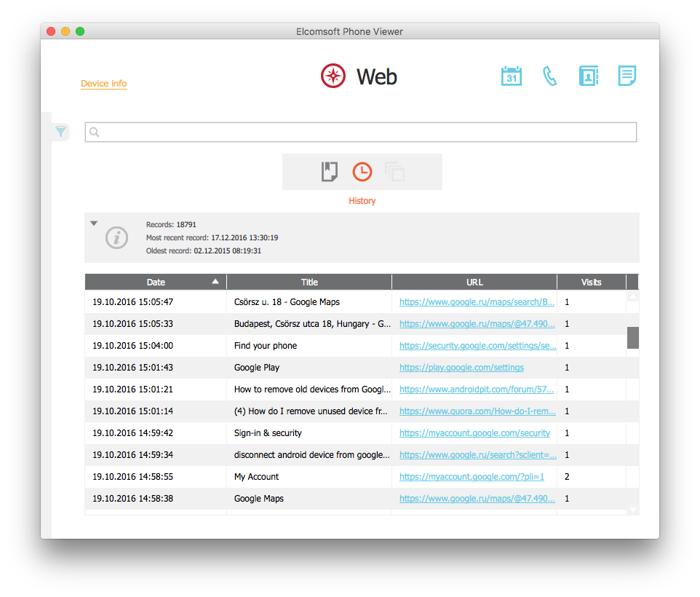Select the History clock icon
Screen dimensions: 700x597
(x=362, y=172)
